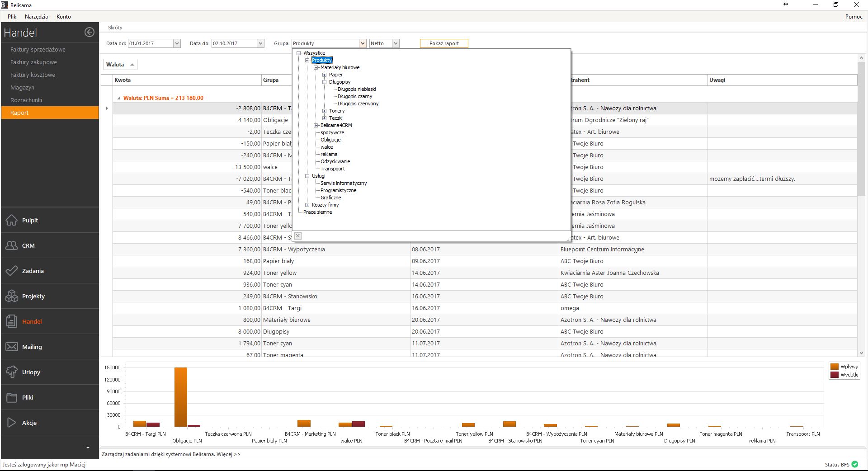
Task: Click the Zadania checkmark icon
Action: click(11, 271)
